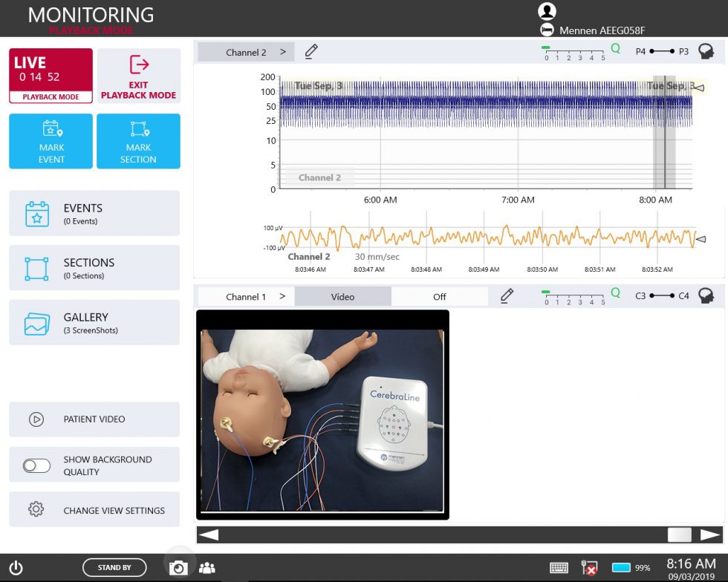Switch Channel 1 video to Off

(439, 295)
